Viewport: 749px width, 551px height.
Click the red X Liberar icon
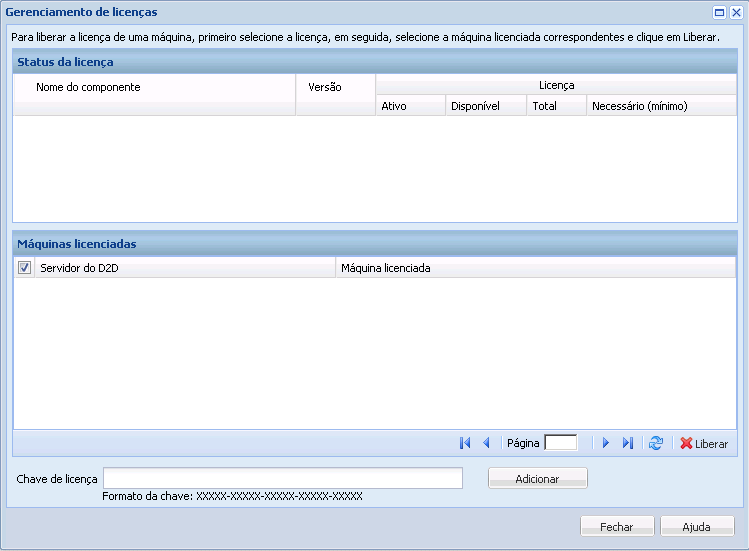(686, 443)
